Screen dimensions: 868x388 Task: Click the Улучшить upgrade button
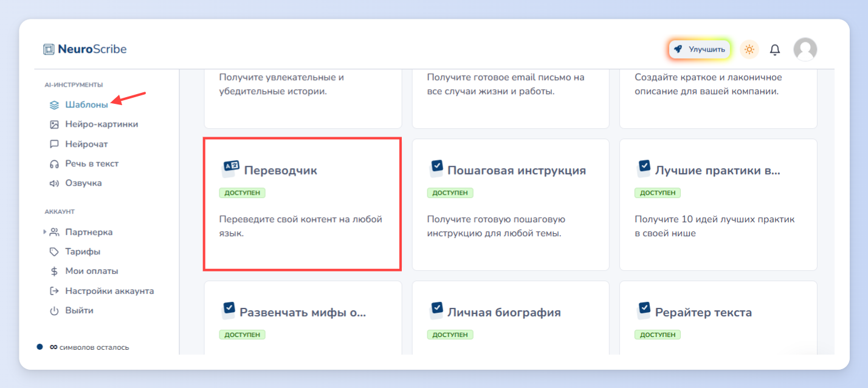[x=700, y=49]
